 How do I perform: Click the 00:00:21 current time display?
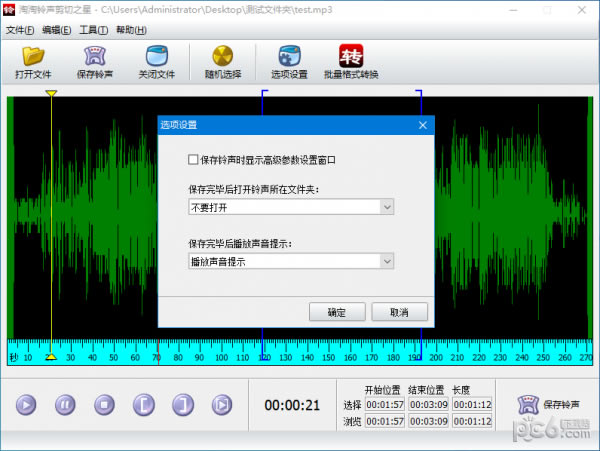(292, 405)
